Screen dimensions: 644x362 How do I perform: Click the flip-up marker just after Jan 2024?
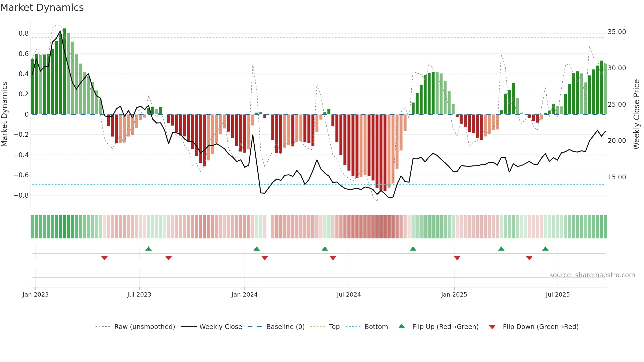tap(257, 249)
